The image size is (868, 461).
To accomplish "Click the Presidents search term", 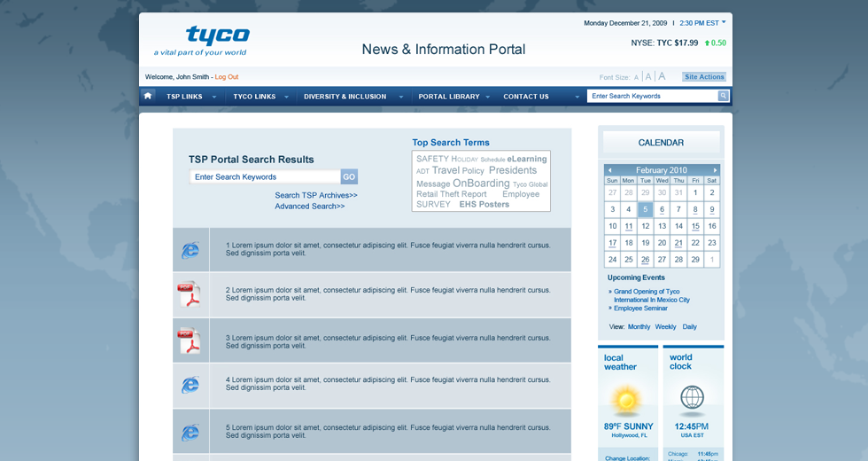I will [x=513, y=170].
